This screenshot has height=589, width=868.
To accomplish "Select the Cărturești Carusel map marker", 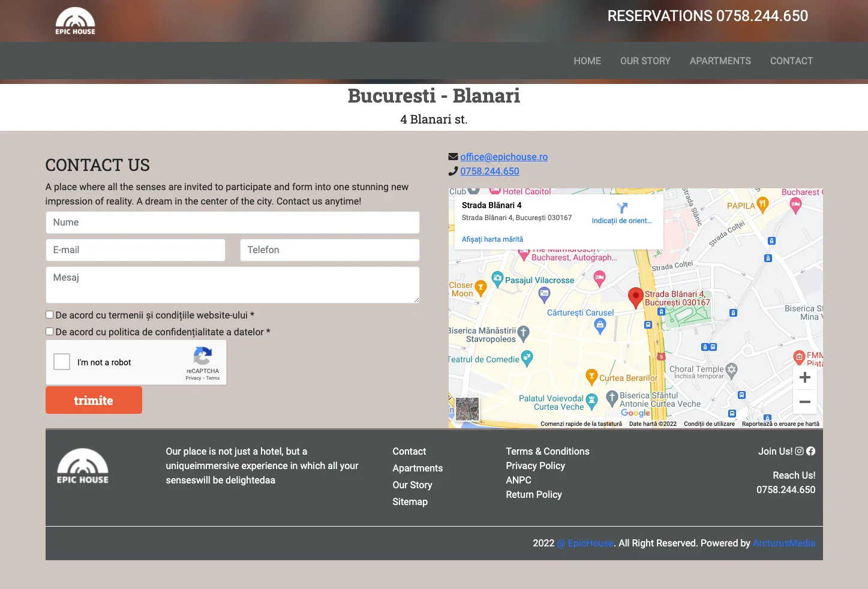I will coord(600,325).
